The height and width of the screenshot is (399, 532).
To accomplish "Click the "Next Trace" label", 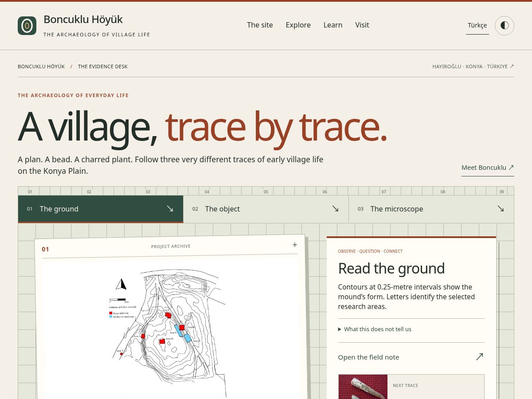I will 406,386.
